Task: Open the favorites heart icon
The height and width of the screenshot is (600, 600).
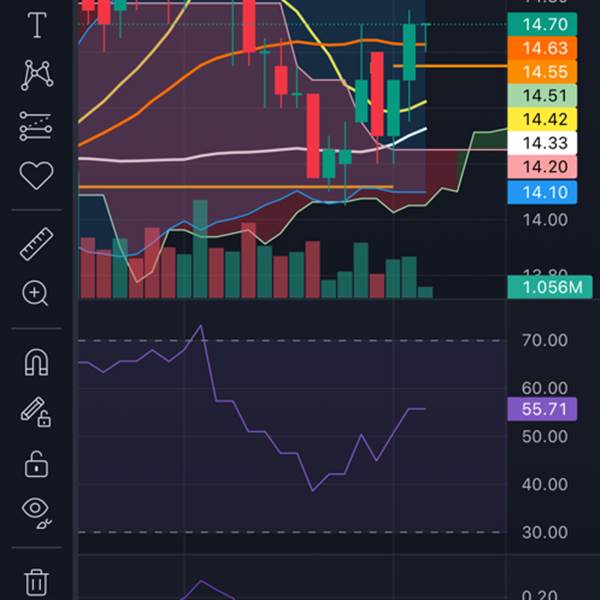Action: tap(36, 175)
